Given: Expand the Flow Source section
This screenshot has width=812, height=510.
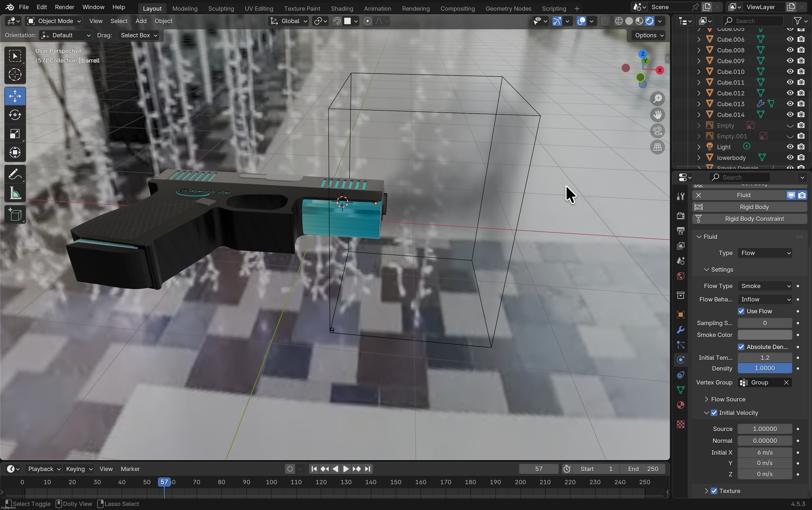Looking at the screenshot, I should pos(728,399).
